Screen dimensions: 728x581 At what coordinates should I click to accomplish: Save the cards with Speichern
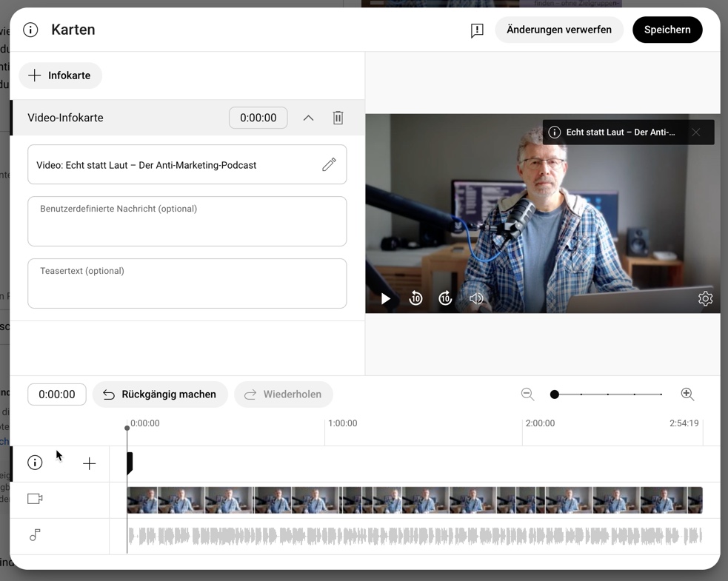(667, 30)
